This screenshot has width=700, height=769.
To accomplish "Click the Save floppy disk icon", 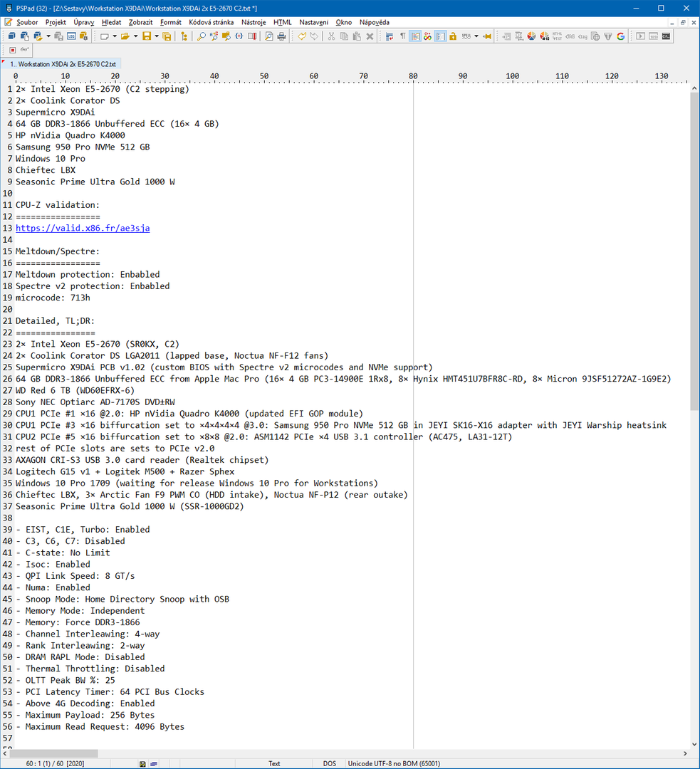I will pos(147,36).
